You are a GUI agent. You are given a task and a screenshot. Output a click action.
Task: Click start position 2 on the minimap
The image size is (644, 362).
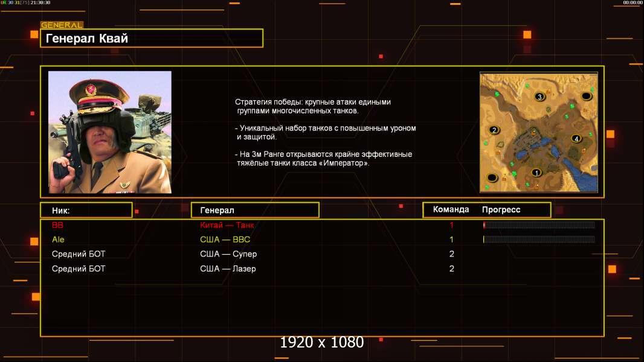[x=494, y=130]
